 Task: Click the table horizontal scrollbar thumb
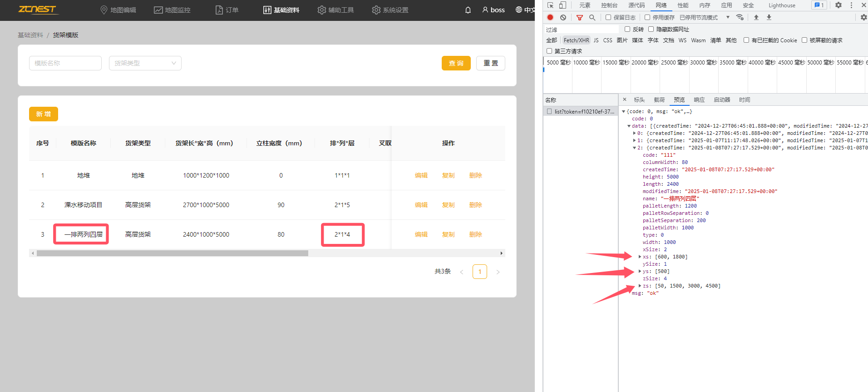[173, 253]
